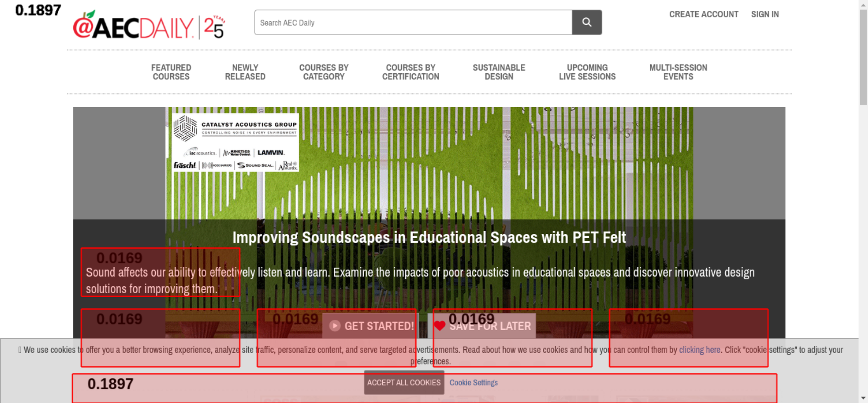Expand Courses by Certification
The image size is (868, 403).
(x=411, y=72)
